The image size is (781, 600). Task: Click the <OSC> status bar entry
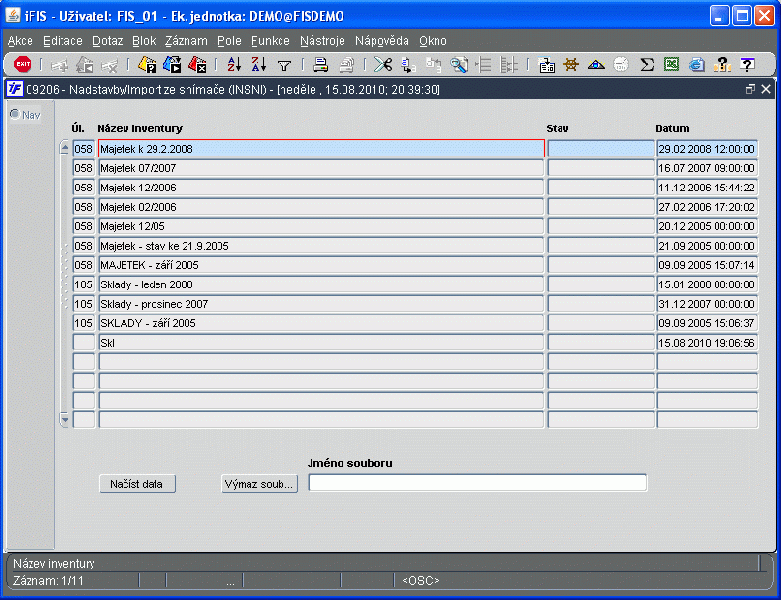(x=421, y=581)
